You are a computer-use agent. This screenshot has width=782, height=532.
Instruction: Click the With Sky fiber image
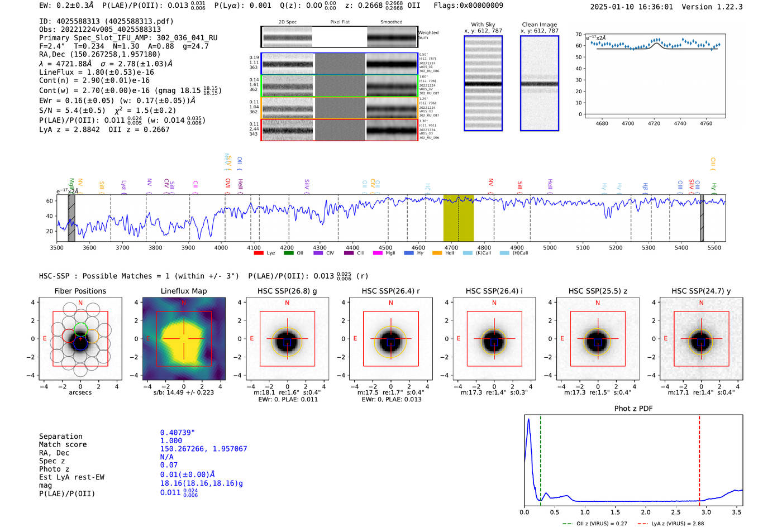(x=483, y=83)
